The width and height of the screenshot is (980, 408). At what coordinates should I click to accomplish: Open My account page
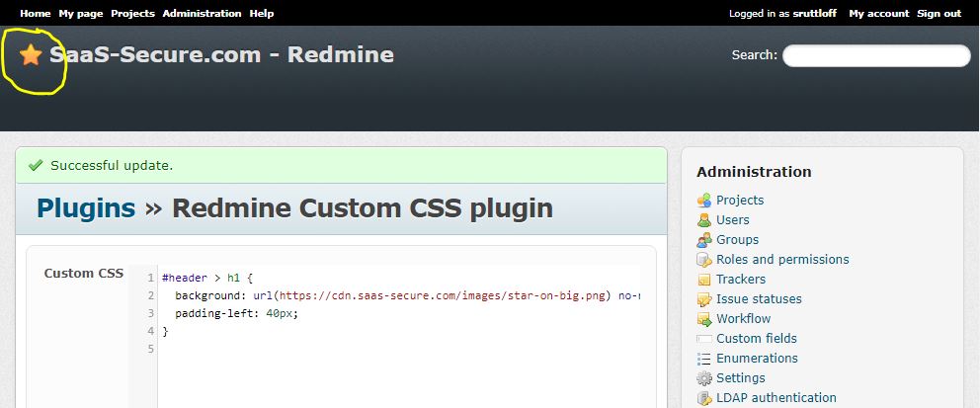[879, 13]
